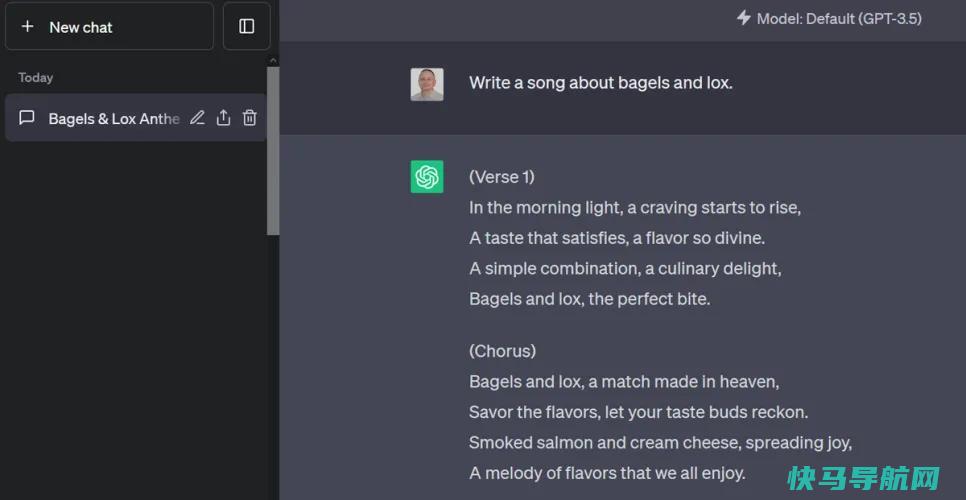Click the sidebar scrollbar thumb

(x=273, y=150)
